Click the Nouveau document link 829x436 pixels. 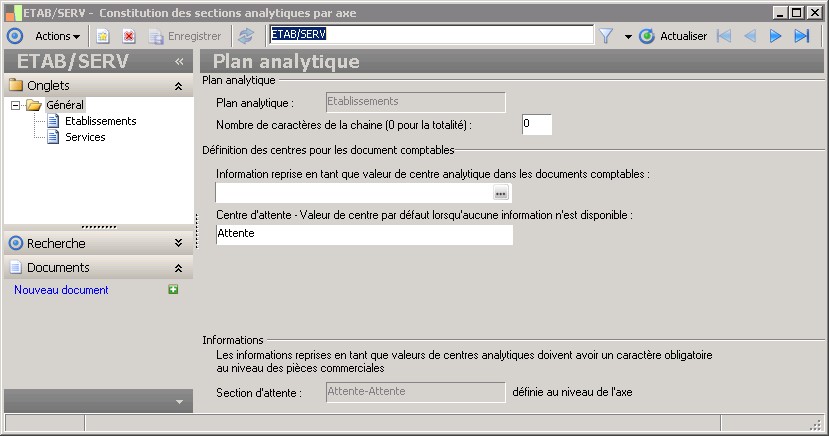(x=61, y=290)
